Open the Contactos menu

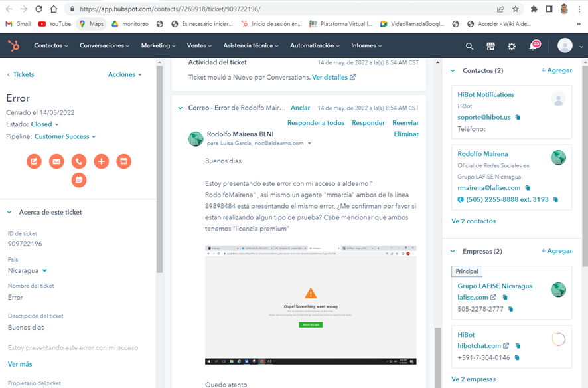[51, 45]
